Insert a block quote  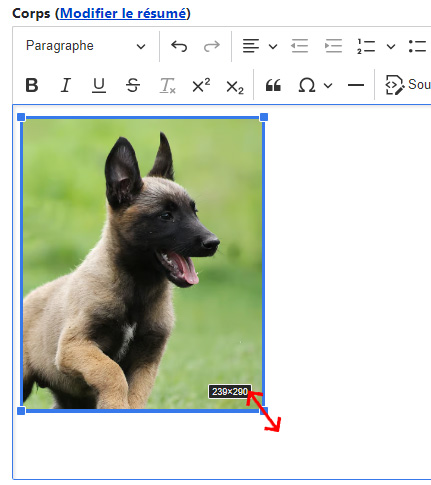(273, 85)
